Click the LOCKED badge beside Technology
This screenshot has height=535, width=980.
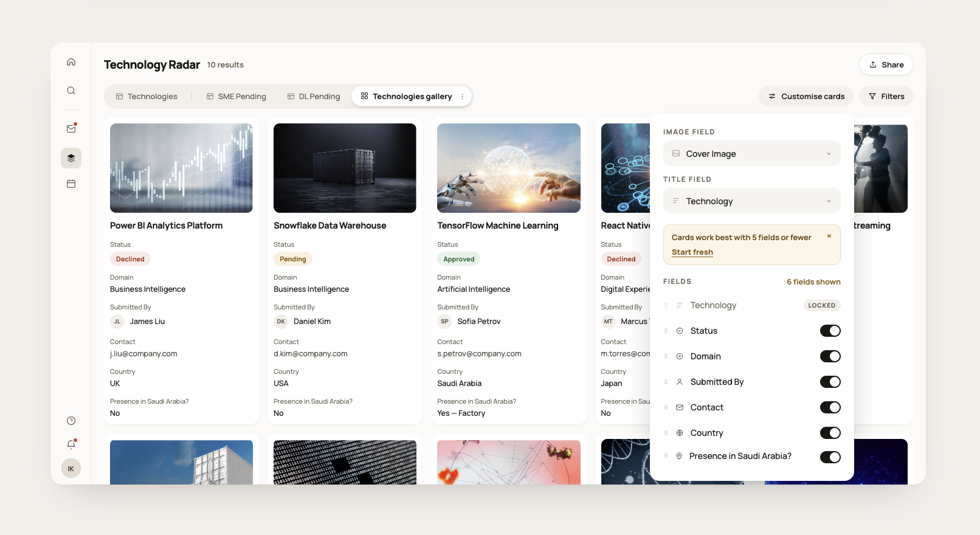822,305
